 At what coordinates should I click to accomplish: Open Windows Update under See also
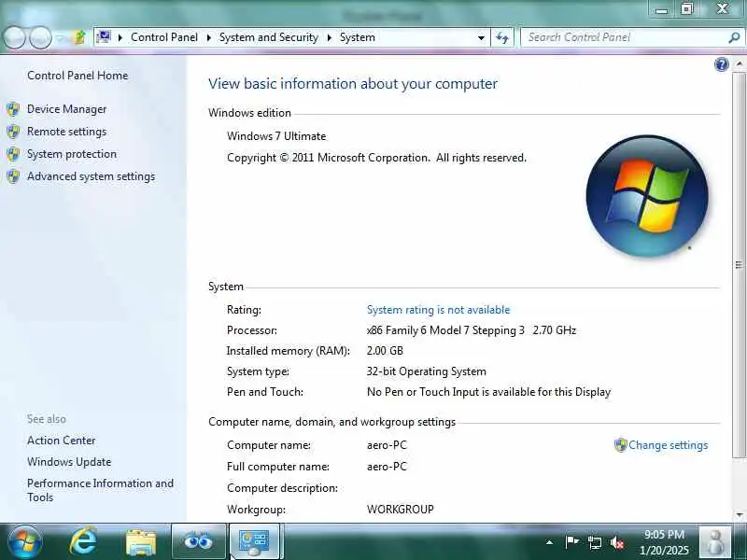pyautogui.click(x=69, y=462)
